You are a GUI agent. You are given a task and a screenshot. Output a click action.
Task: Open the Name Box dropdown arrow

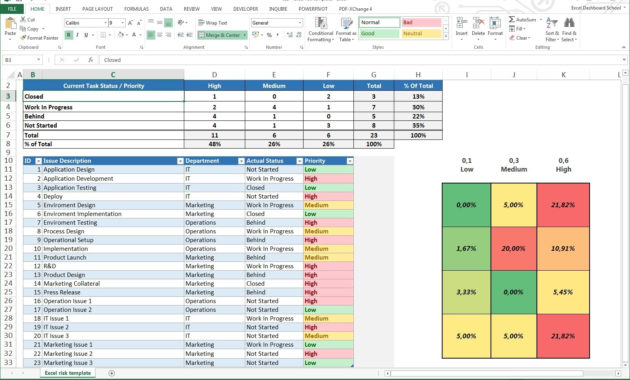(38, 60)
